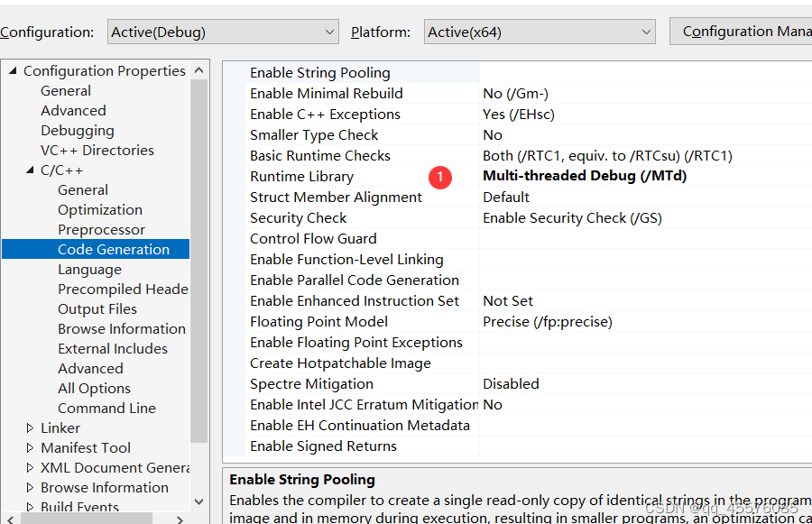Collapse the C/C++ tree node
812x524 pixels.
pyautogui.click(x=30, y=170)
